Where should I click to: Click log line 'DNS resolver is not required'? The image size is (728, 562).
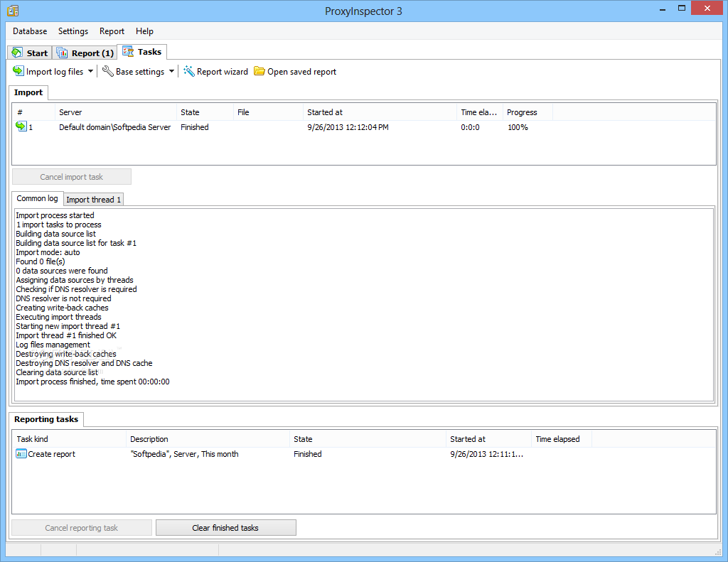(x=63, y=298)
